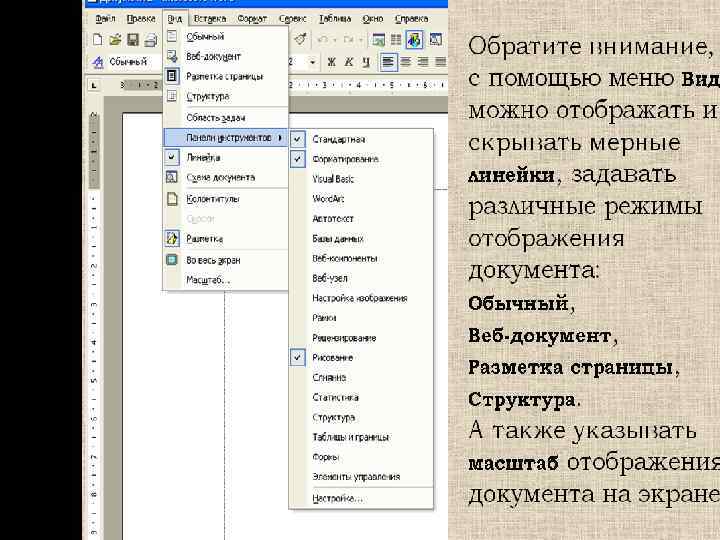720x540 pixels.
Task: Open the Окно menu
Action: (372, 19)
